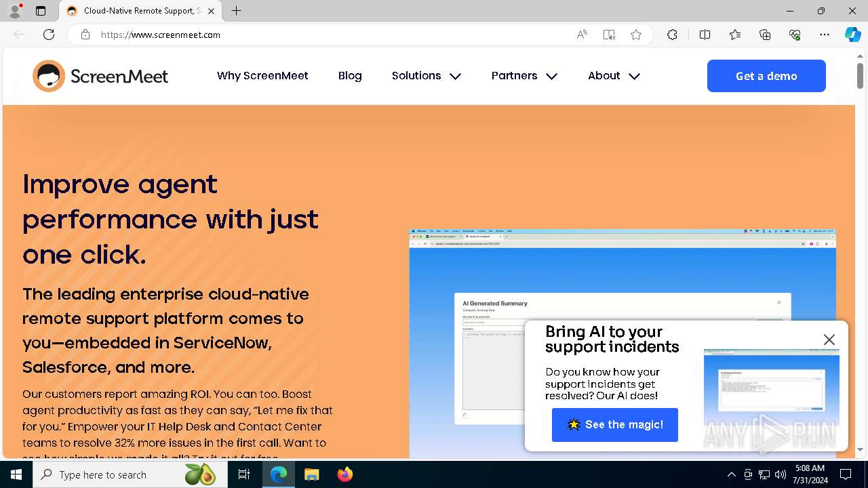Image resolution: width=868 pixels, height=488 pixels.
Task: Expand the About dropdown chevron
Action: click(634, 77)
